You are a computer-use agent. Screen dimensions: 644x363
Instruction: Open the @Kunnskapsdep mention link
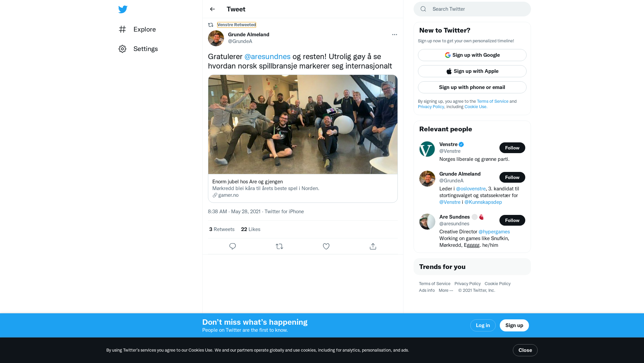pos(483,202)
